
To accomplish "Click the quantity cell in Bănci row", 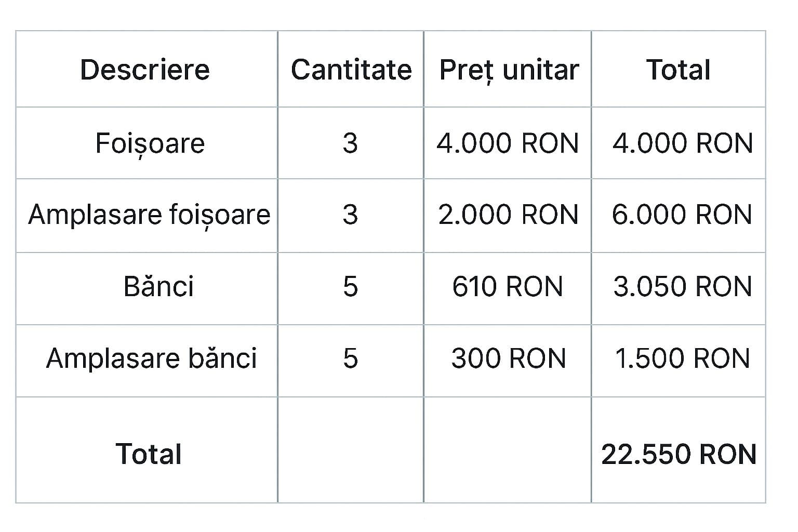I will [x=351, y=287].
